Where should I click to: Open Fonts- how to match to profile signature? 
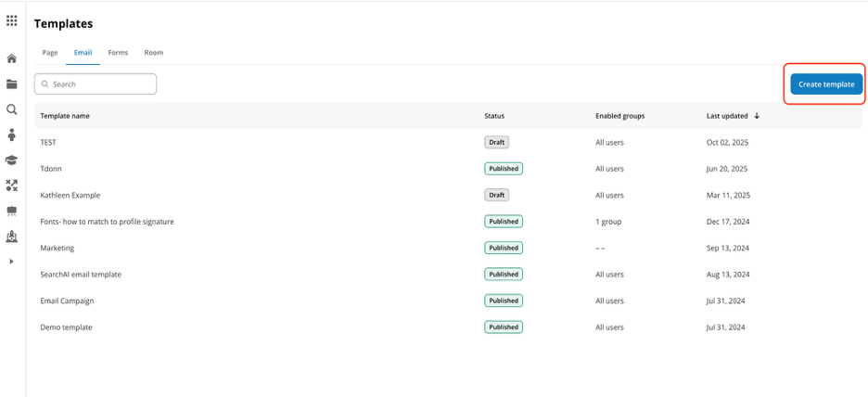(x=108, y=222)
